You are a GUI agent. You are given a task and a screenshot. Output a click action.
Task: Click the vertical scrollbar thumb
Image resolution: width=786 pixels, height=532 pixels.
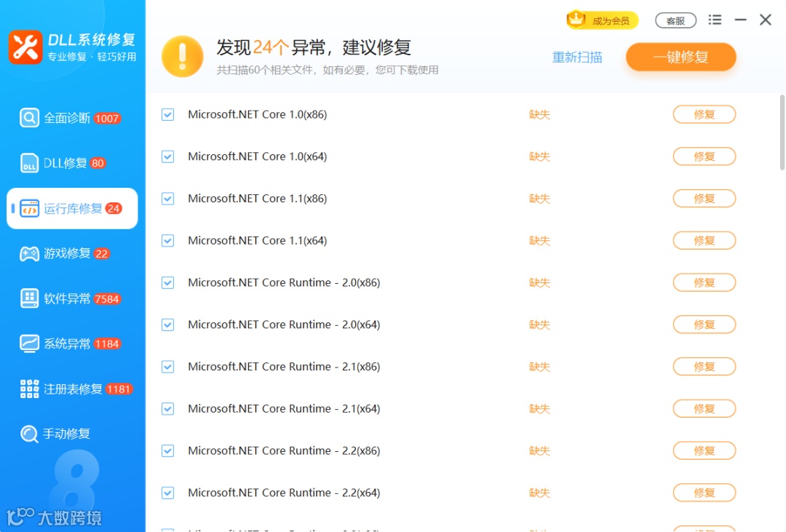(782, 132)
